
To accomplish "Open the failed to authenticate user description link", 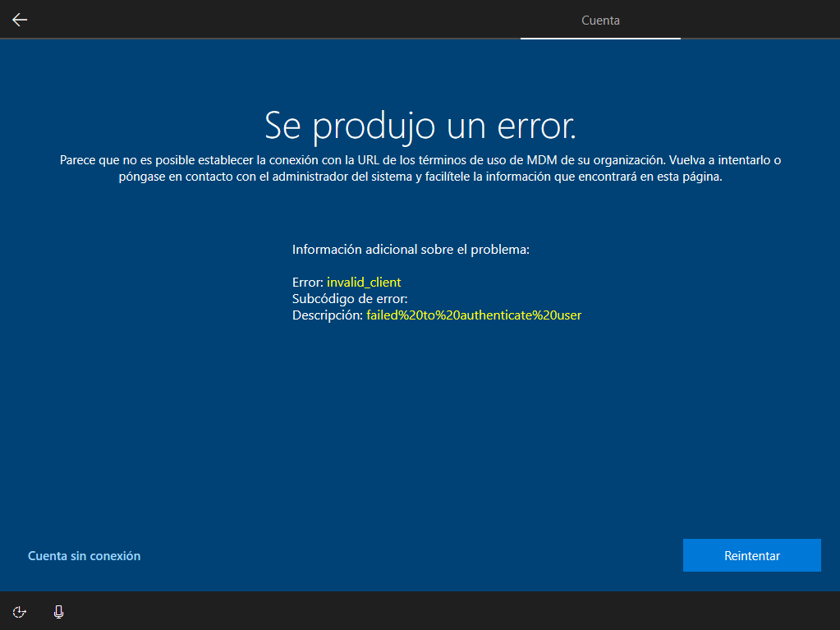I will pyautogui.click(x=473, y=315).
